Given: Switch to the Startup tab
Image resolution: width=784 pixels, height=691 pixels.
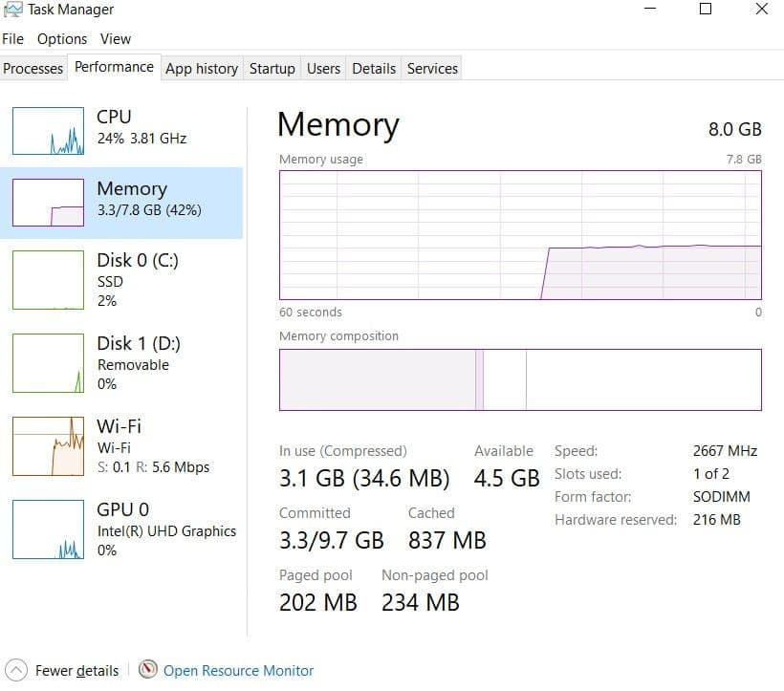Looking at the screenshot, I should [x=272, y=68].
